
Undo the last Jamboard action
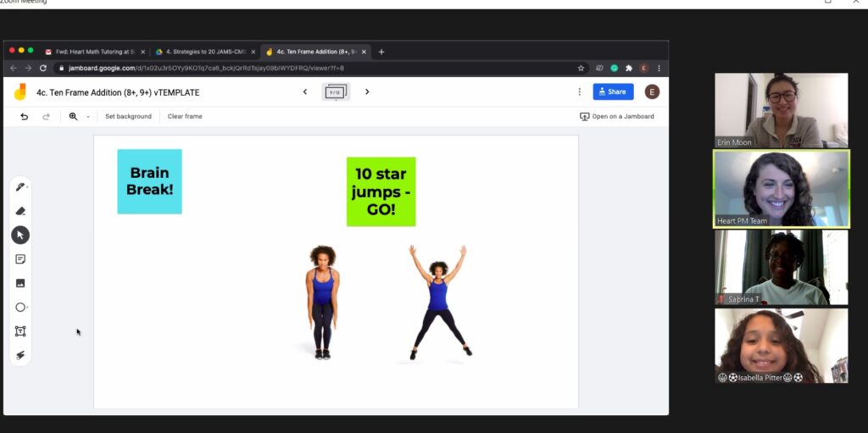coord(24,116)
